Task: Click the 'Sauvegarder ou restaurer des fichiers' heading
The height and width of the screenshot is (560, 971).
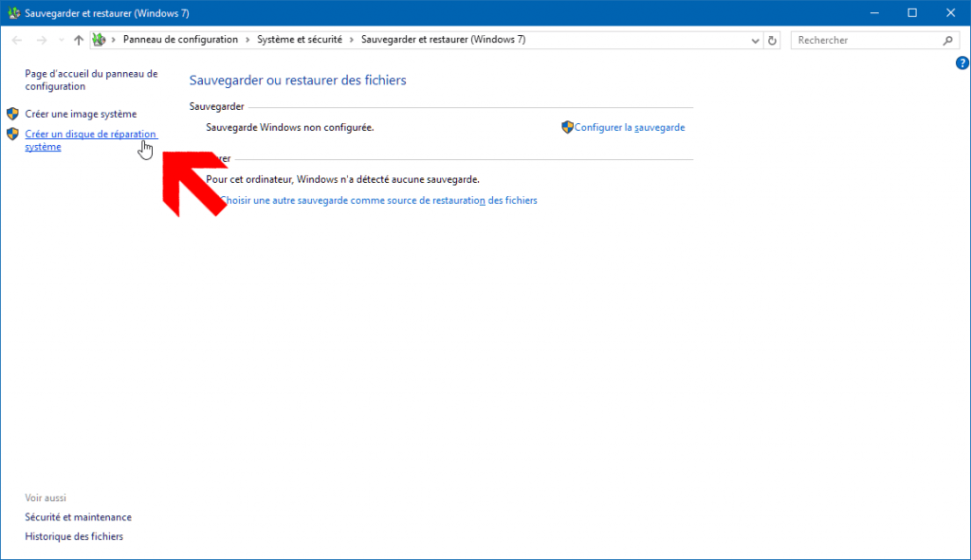Action: click(x=298, y=81)
